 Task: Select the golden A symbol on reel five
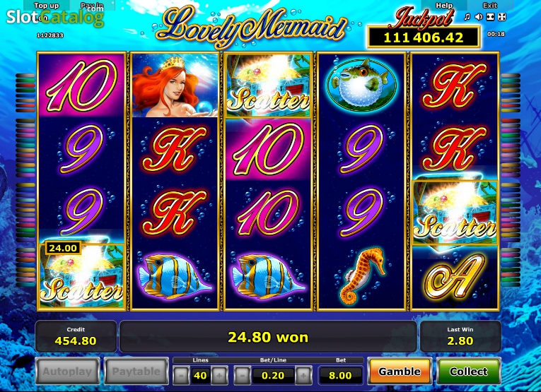(x=455, y=277)
